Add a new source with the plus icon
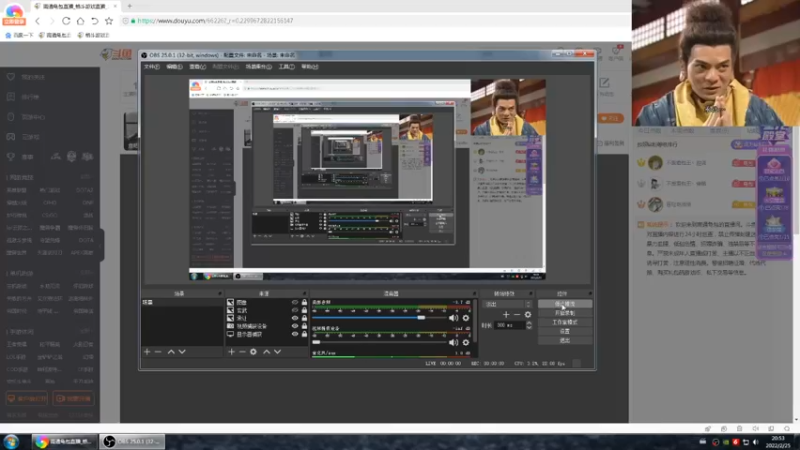This screenshot has width=800, height=450. click(x=231, y=352)
